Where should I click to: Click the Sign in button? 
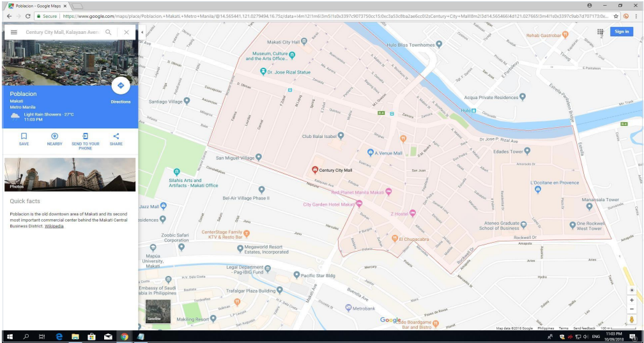pyautogui.click(x=622, y=32)
